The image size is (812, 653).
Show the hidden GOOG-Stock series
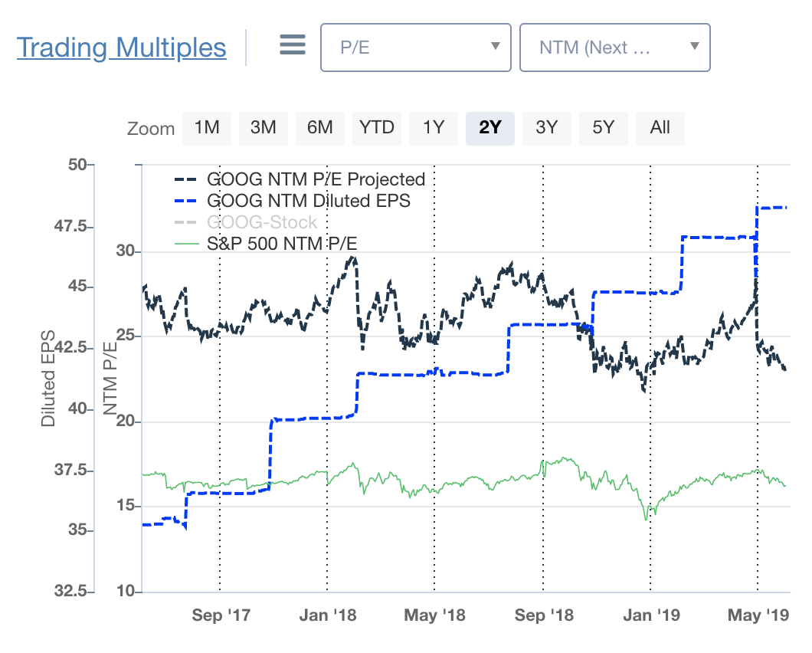(x=262, y=222)
